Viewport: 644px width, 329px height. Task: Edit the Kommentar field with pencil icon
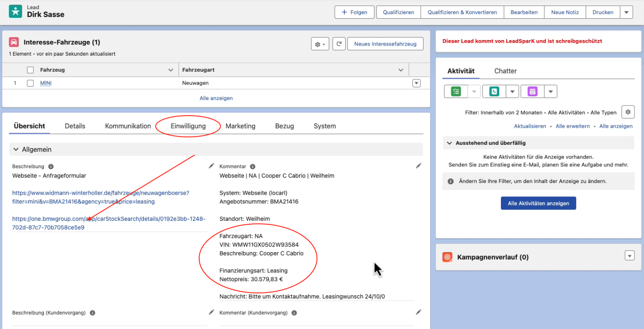coord(418,166)
